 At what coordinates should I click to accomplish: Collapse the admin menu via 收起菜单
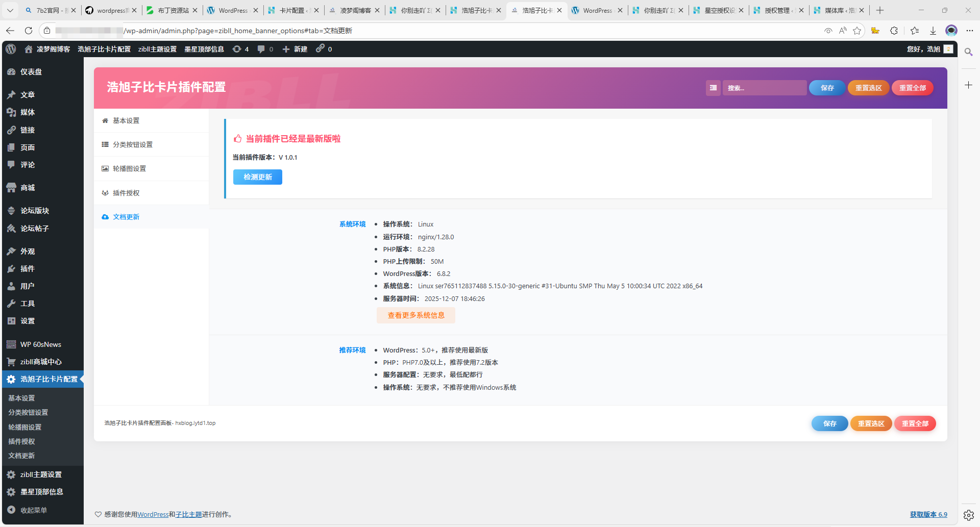(34, 510)
